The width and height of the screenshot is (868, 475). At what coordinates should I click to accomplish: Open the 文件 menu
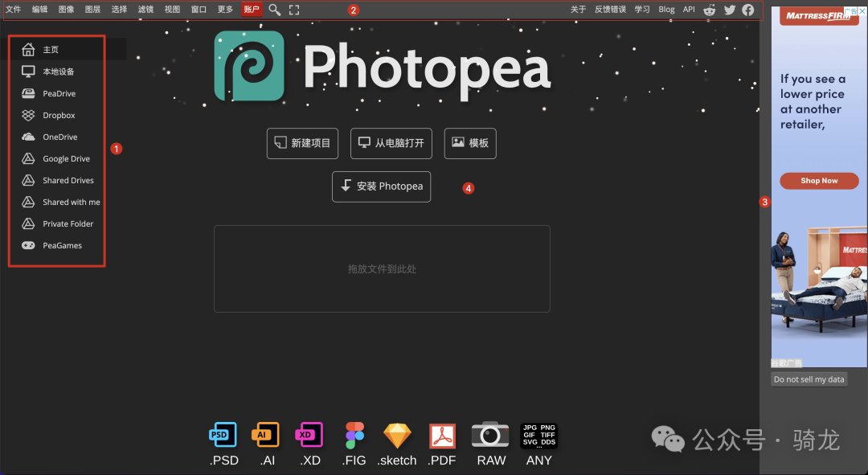[14, 10]
